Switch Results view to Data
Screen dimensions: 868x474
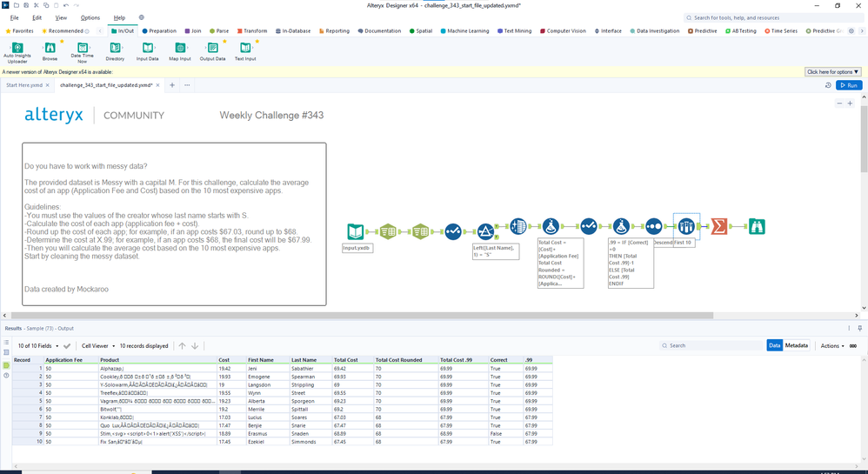[x=774, y=345]
